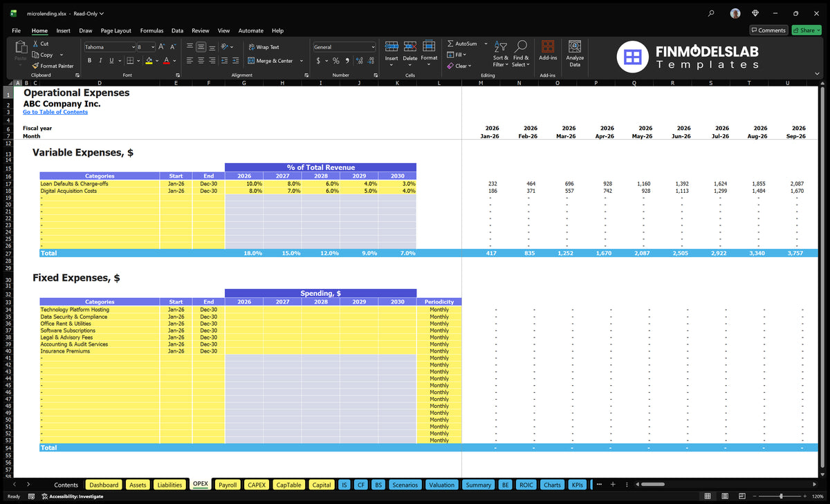Expand the Copy options arrow
Viewport: 830px width, 504px height.
coord(62,55)
